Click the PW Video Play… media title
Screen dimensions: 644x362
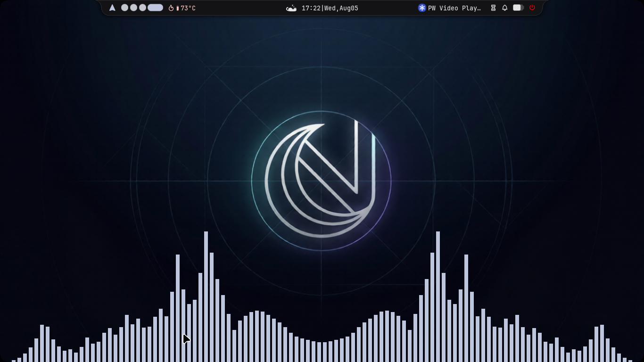point(454,8)
